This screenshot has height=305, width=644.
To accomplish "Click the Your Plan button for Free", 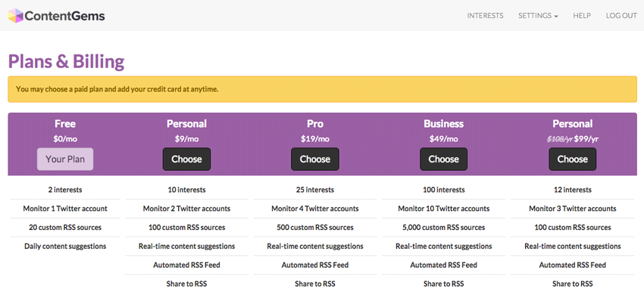I will point(65,159).
